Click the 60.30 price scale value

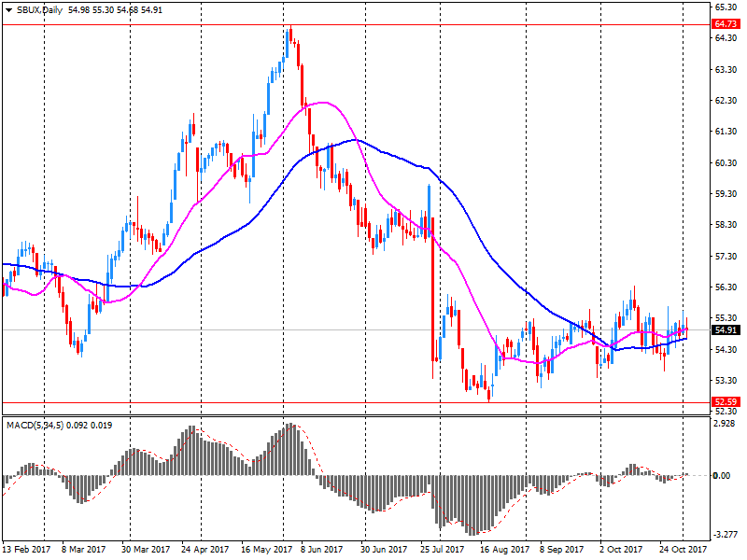pos(726,162)
